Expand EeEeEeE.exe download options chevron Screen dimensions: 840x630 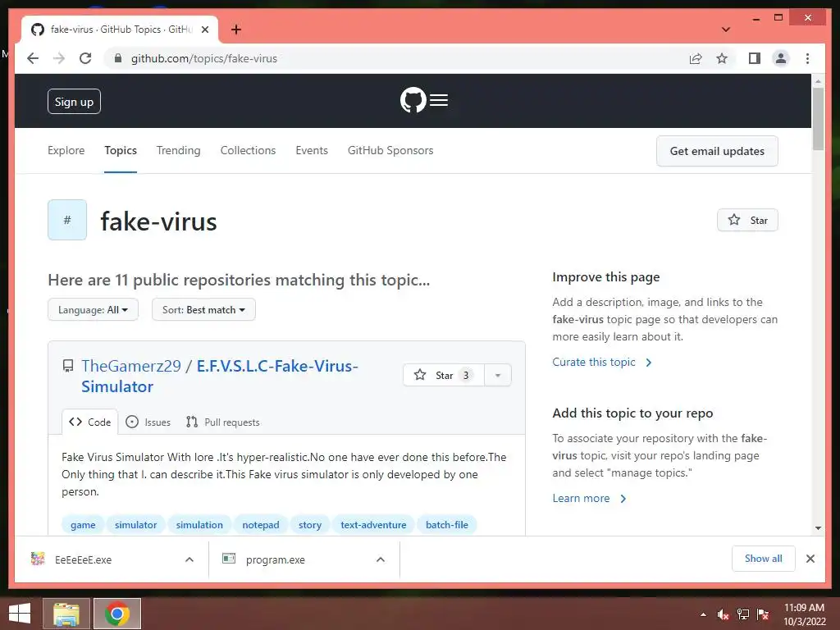(x=189, y=559)
